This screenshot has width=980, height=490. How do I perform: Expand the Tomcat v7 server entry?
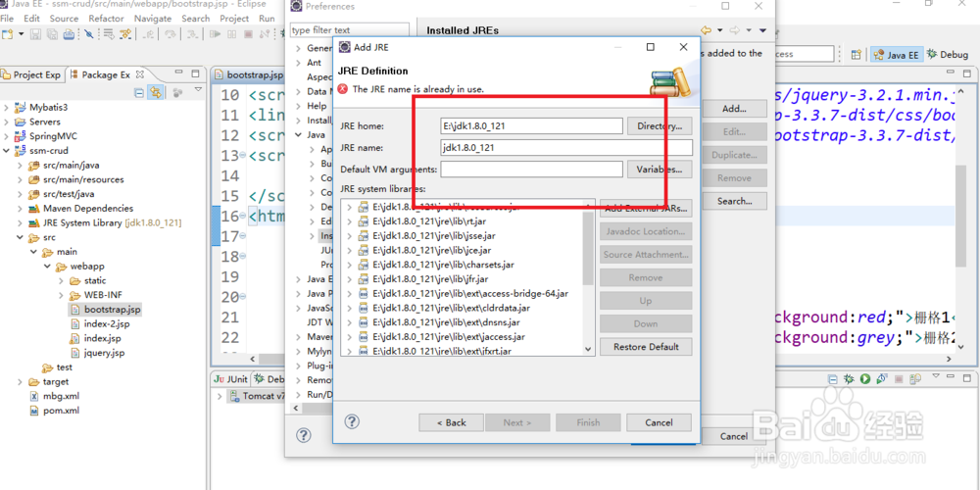point(220,396)
